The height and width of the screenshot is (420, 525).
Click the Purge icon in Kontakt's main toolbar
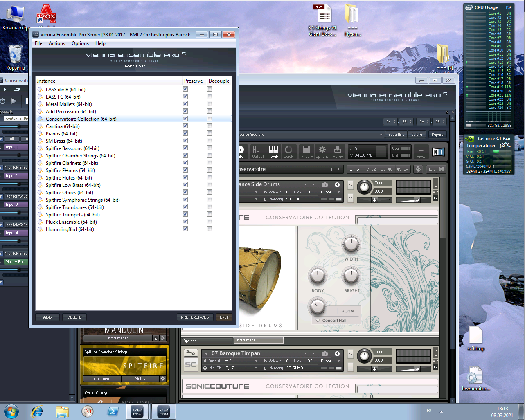click(x=338, y=152)
